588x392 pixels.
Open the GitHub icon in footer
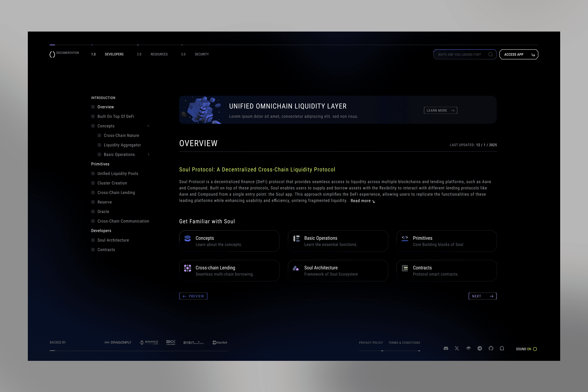click(491, 348)
